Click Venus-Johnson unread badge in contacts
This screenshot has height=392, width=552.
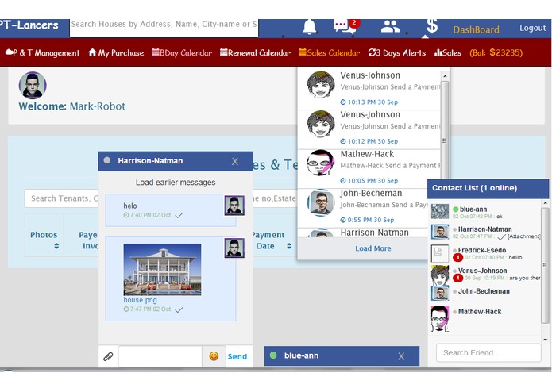(457, 278)
